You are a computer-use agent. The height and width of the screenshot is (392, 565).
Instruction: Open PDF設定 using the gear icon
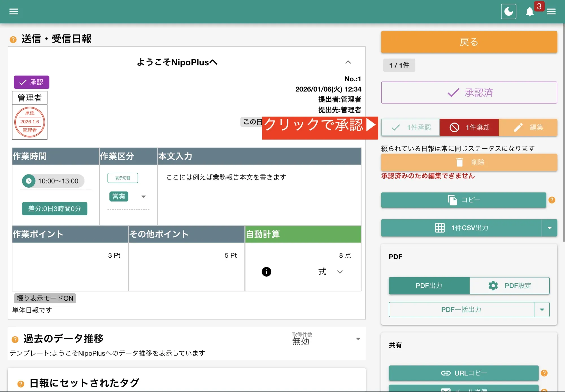click(x=493, y=286)
